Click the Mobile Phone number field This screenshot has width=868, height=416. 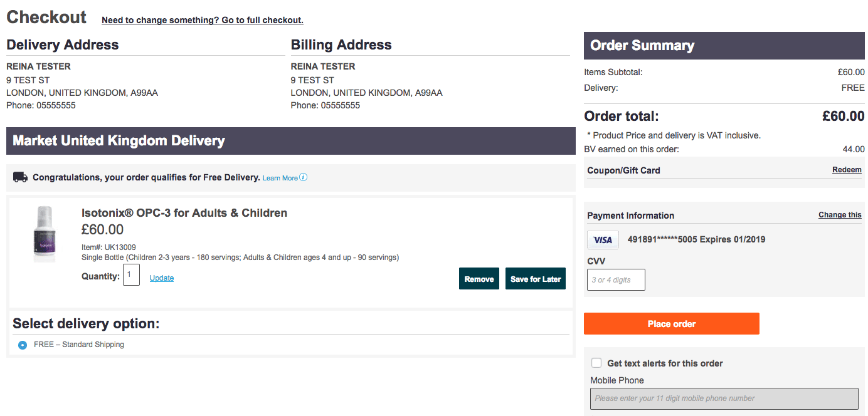click(724, 398)
